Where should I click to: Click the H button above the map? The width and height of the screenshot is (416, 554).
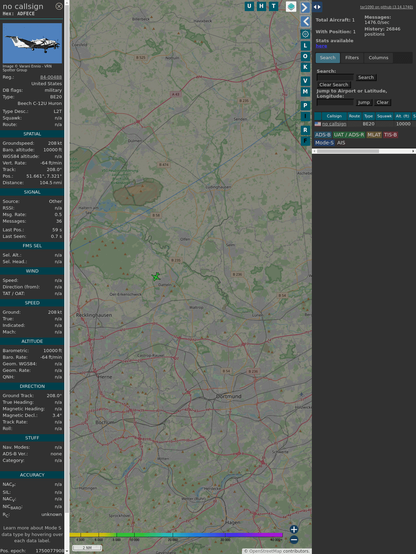click(x=261, y=6)
